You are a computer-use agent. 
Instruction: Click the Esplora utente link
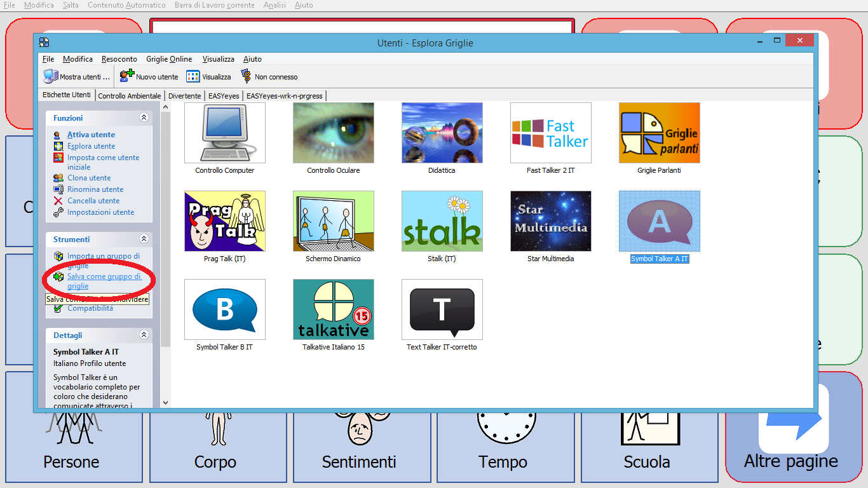coord(92,146)
